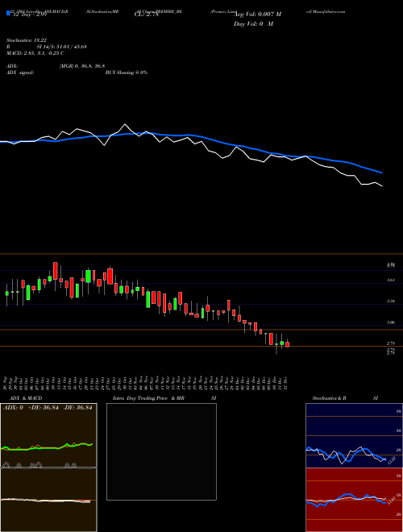Click the '(MGR) 0, 36.8, 36.8' ADX values
Screen dimensions: 403x532
82,66
